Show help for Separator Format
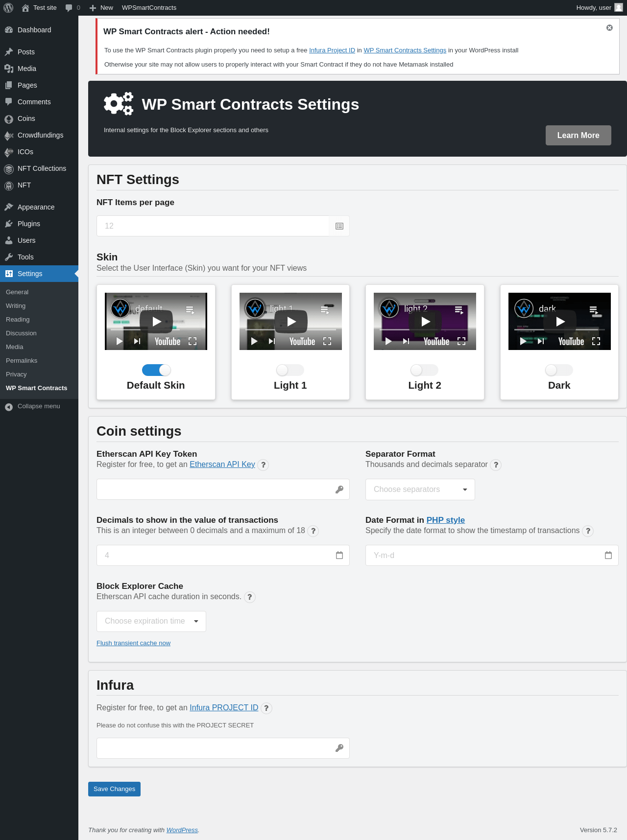Viewport: 627px width, 840px height. (x=496, y=465)
